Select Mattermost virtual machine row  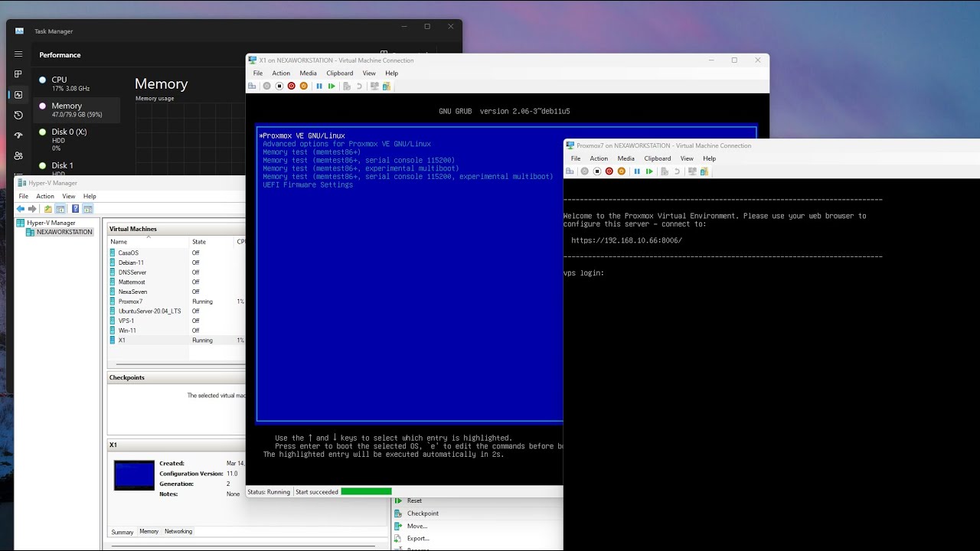click(x=176, y=282)
